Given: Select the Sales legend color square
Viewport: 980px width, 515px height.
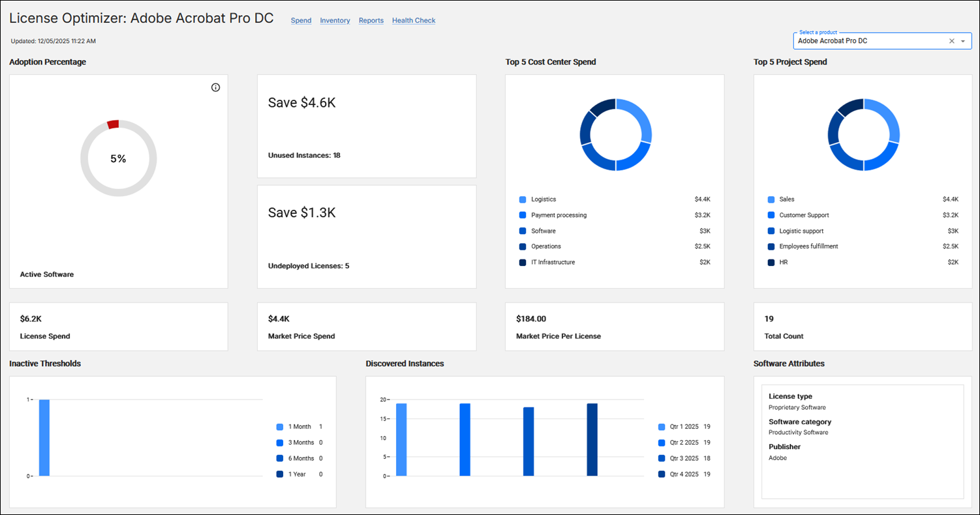Looking at the screenshot, I should [x=771, y=199].
